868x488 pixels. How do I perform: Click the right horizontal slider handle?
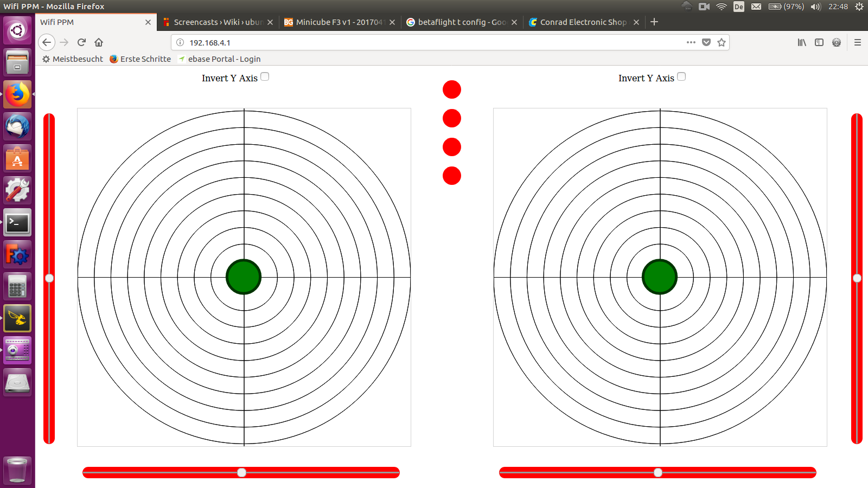coord(658,472)
